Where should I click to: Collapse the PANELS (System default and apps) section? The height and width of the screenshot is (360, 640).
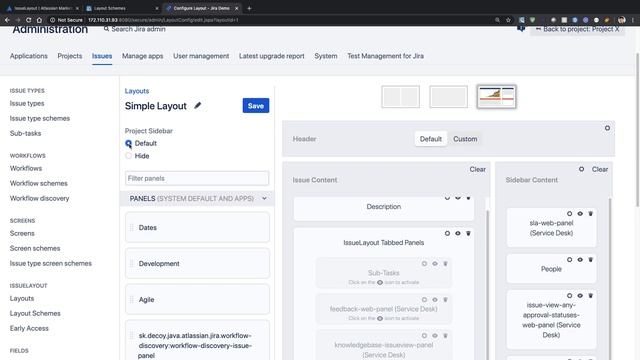point(264,198)
